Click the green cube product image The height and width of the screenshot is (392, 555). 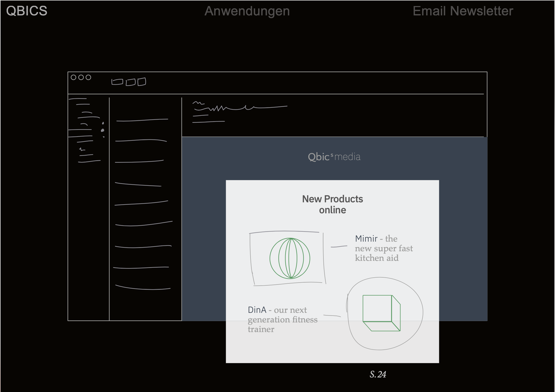381,313
